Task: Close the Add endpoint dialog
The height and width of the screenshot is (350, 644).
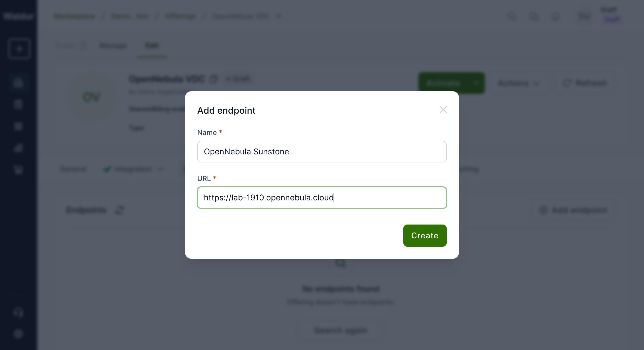Action: [443, 110]
